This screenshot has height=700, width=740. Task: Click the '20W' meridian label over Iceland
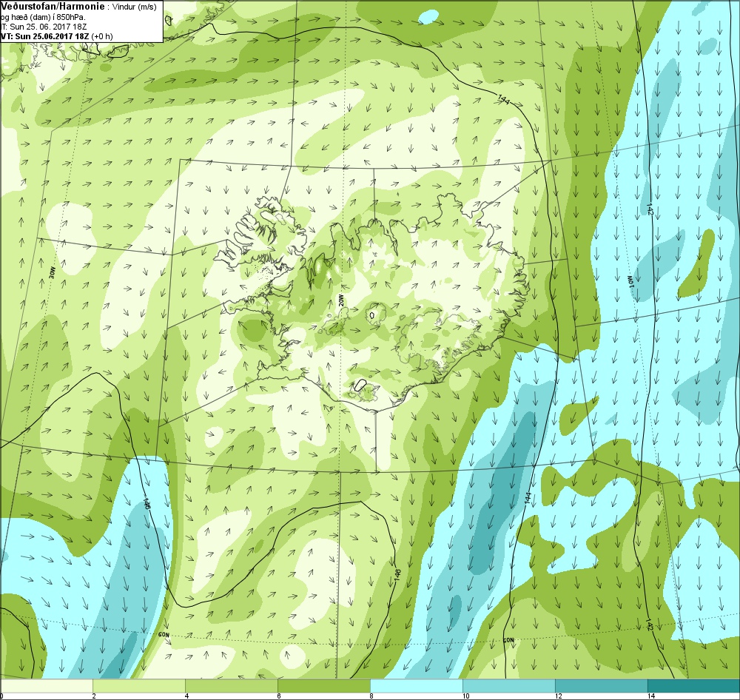[x=340, y=301]
